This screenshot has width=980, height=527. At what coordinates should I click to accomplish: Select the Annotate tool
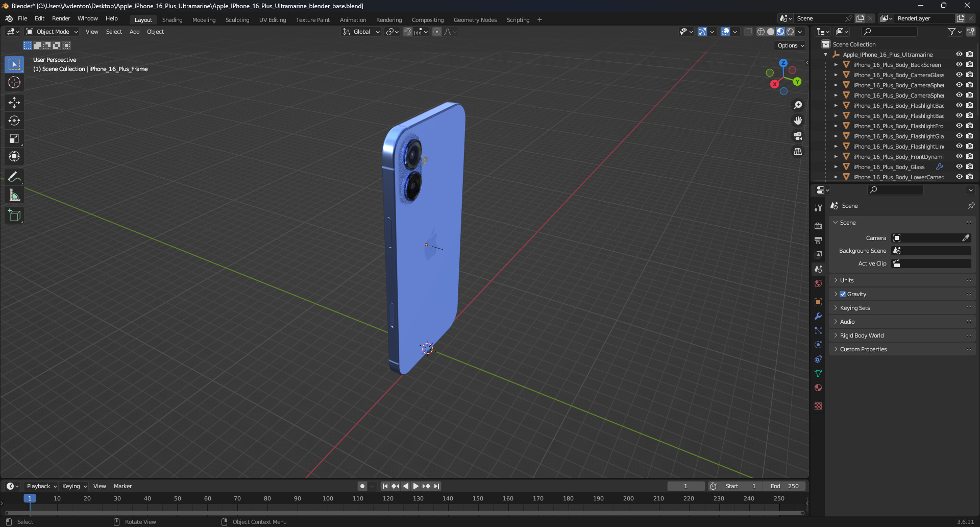tap(14, 177)
